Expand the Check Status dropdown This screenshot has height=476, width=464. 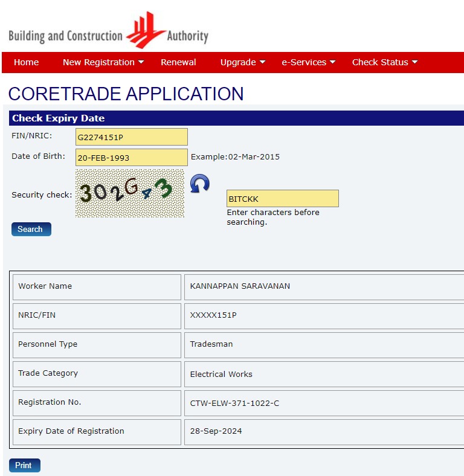pyautogui.click(x=385, y=62)
